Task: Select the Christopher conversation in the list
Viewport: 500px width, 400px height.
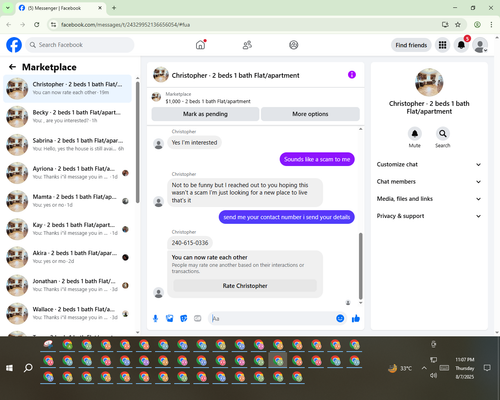Action: (x=67, y=88)
